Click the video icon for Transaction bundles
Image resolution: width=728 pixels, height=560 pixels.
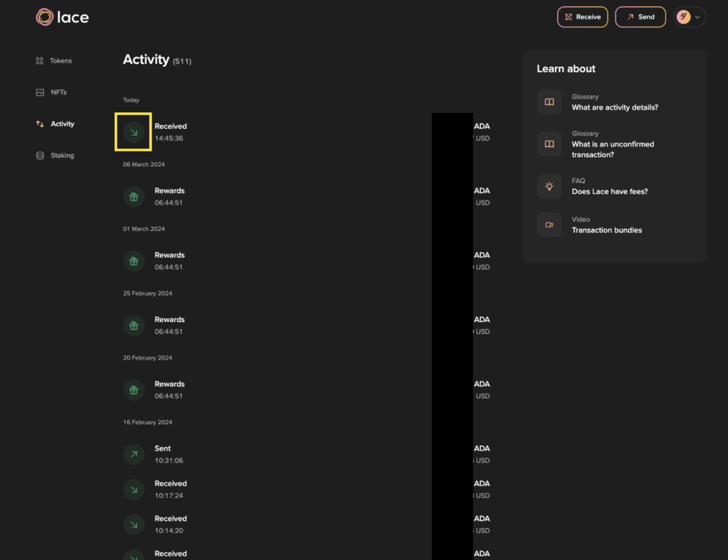click(x=549, y=225)
